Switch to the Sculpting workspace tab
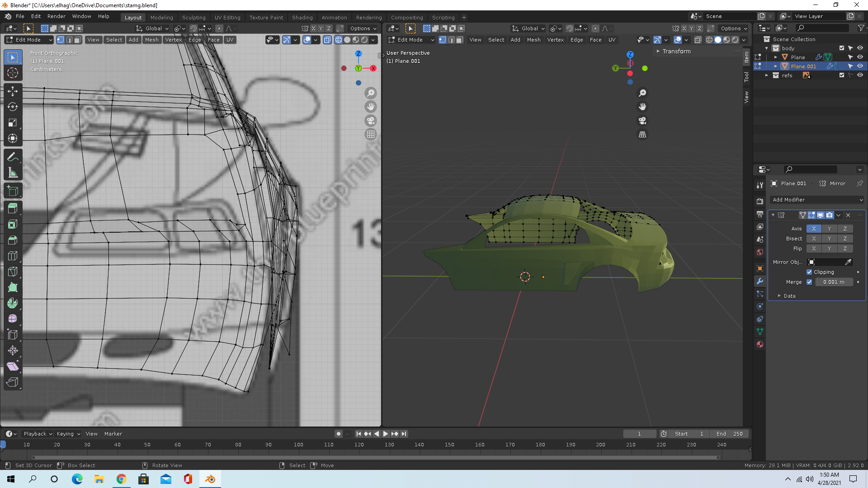The width and height of the screenshot is (868, 488). pos(193,18)
